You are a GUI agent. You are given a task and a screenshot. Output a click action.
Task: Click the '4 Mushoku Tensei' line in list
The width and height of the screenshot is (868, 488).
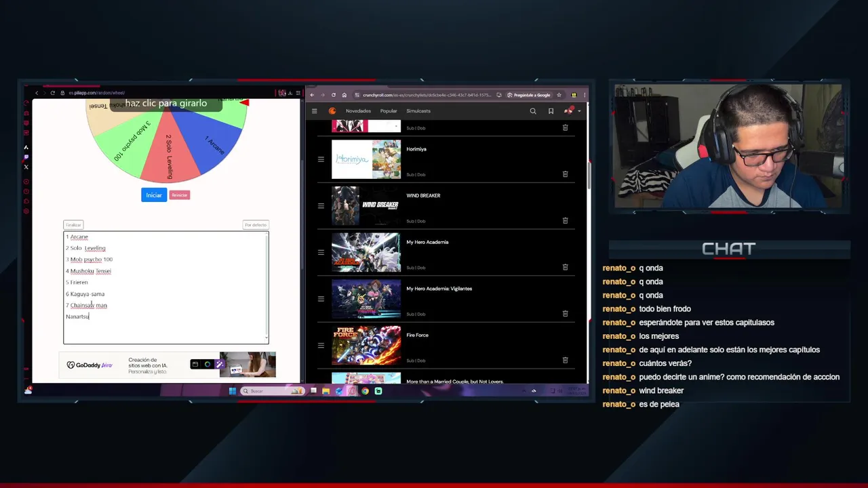coord(88,271)
